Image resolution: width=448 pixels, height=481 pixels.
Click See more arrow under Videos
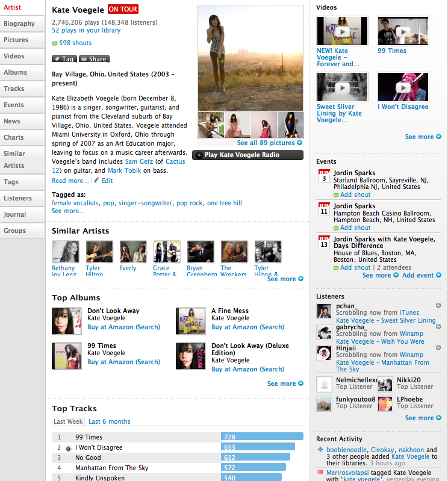point(438,137)
